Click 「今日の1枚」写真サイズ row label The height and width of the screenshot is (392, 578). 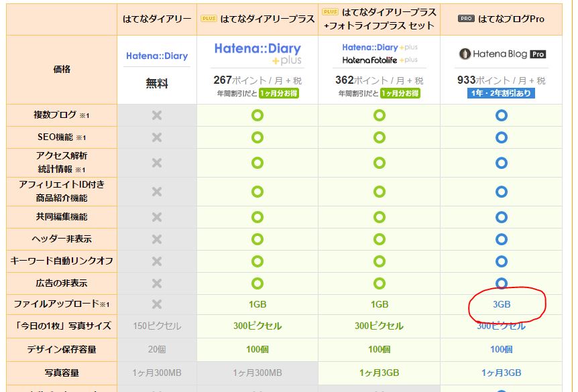pyautogui.click(x=62, y=326)
